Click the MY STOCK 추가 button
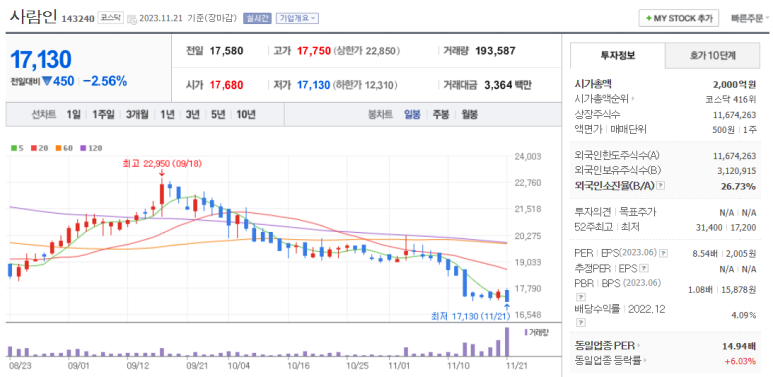Screen dimensions: 773x377 679,18
